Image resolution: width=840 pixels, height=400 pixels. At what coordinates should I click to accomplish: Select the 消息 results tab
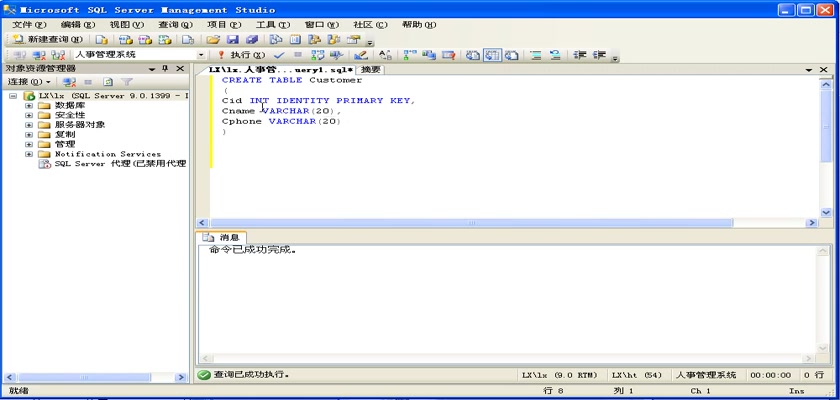point(222,237)
